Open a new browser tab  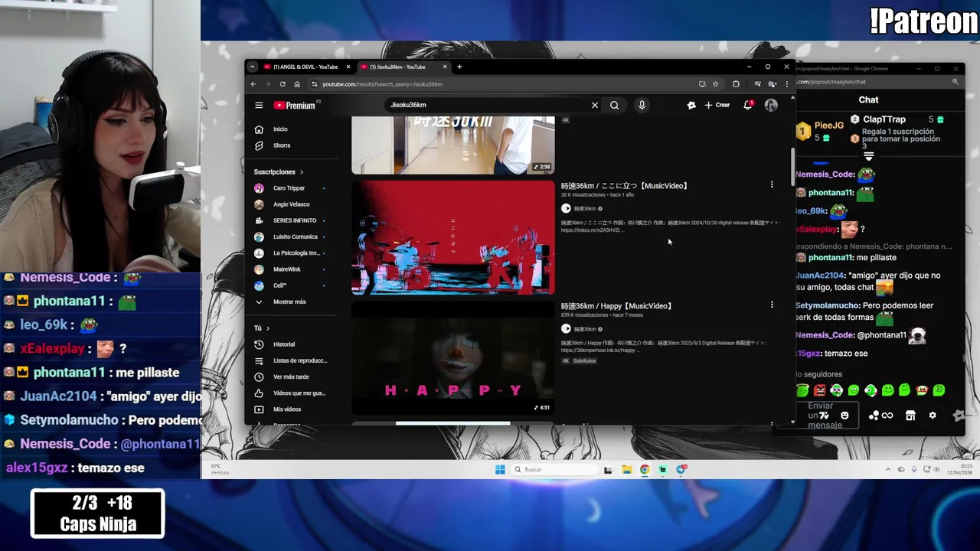pyautogui.click(x=459, y=67)
